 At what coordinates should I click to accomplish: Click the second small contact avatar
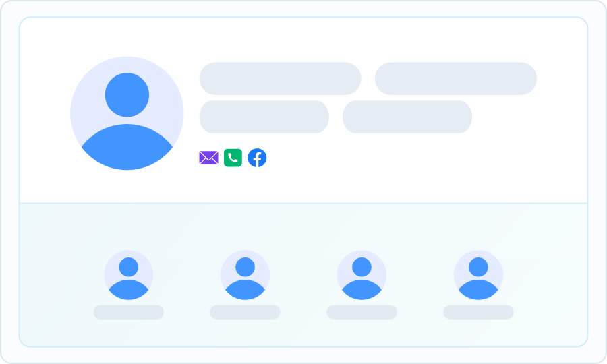tap(245, 275)
